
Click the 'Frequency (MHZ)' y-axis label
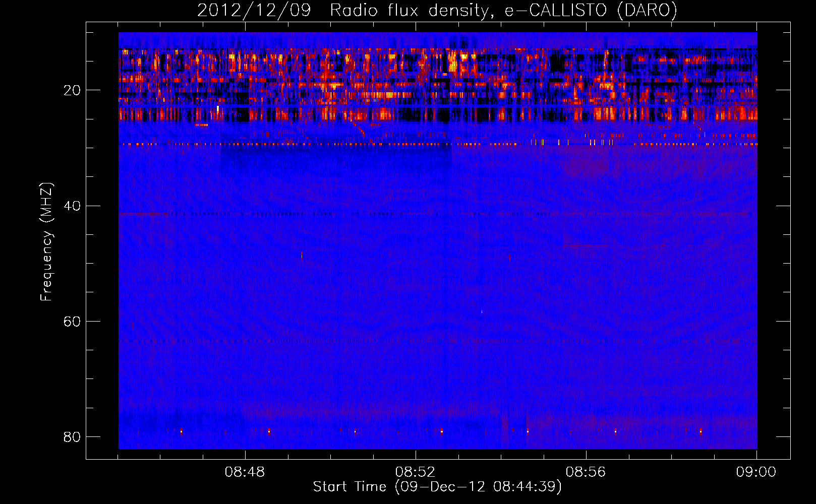[46, 242]
